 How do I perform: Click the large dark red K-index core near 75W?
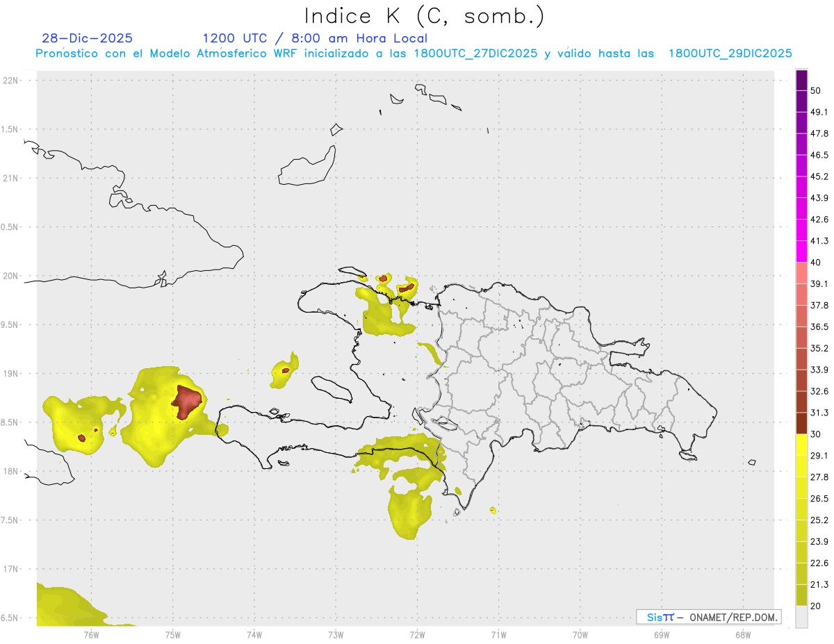186,402
